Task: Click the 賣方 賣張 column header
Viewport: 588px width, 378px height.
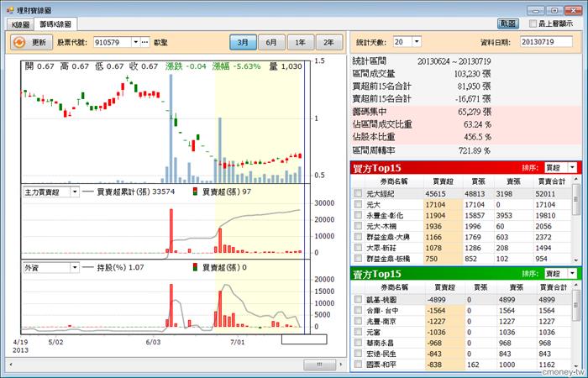Action: (x=516, y=287)
